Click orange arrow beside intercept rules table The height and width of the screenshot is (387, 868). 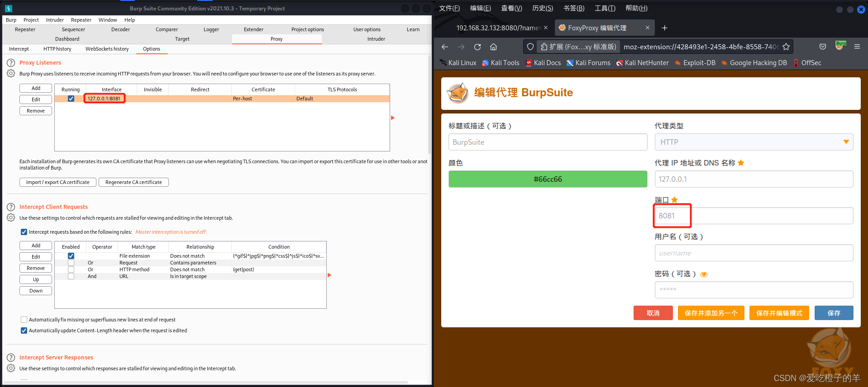pyautogui.click(x=329, y=275)
